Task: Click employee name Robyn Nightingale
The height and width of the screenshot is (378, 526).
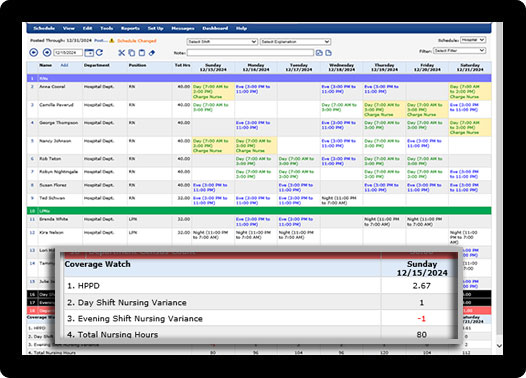Action: point(58,172)
